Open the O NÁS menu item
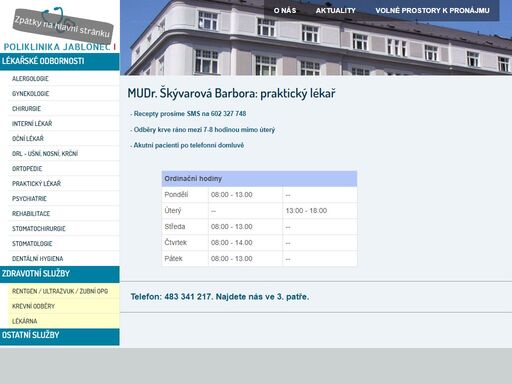 [285, 11]
